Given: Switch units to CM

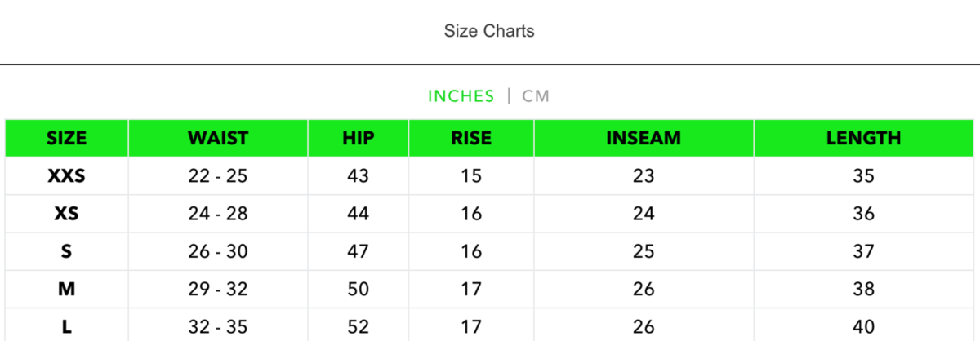Looking at the screenshot, I should click(536, 96).
